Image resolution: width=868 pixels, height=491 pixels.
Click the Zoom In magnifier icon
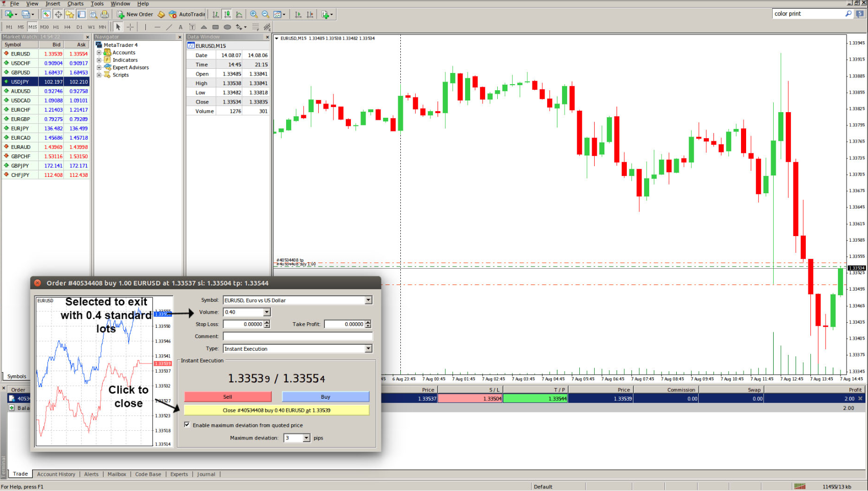click(253, 14)
